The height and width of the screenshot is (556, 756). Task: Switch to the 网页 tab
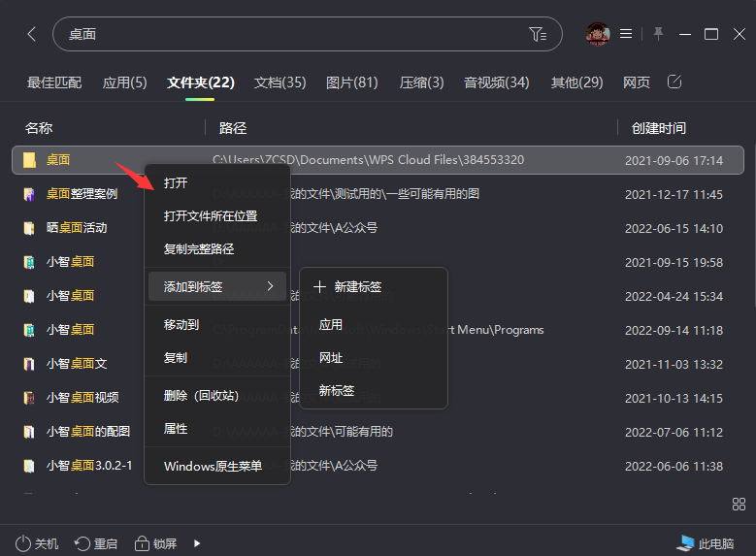[637, 82]
